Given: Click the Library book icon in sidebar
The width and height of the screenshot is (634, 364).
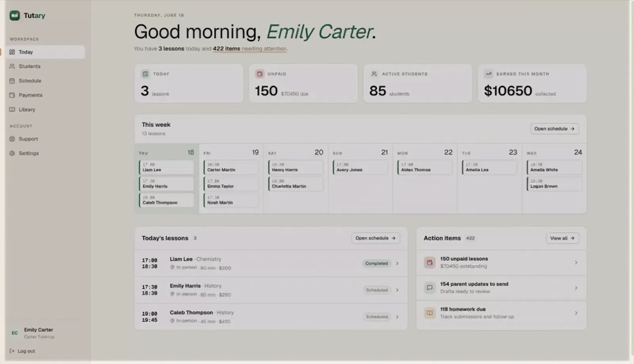Looking at the screenshot, I should [x=12, y=109].
